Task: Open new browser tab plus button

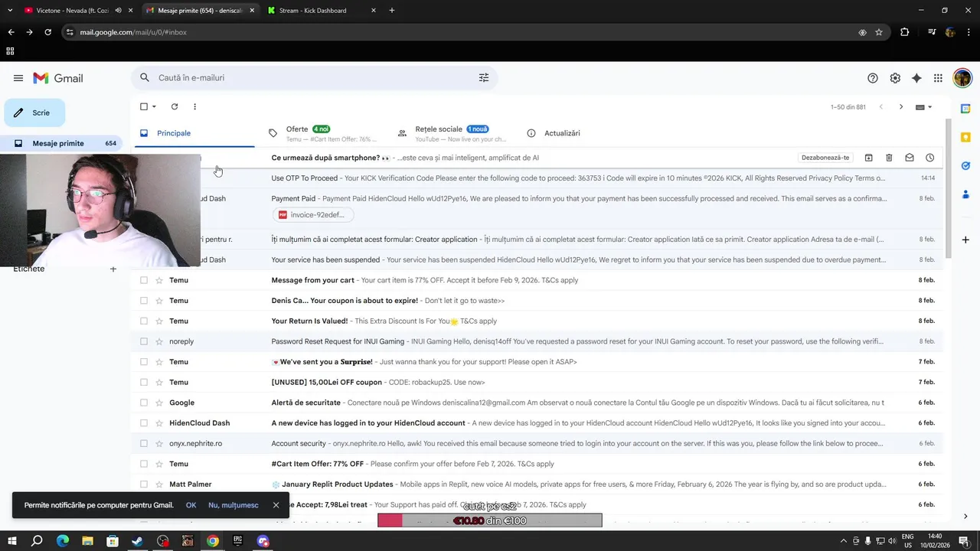Action: pos(392,11)
